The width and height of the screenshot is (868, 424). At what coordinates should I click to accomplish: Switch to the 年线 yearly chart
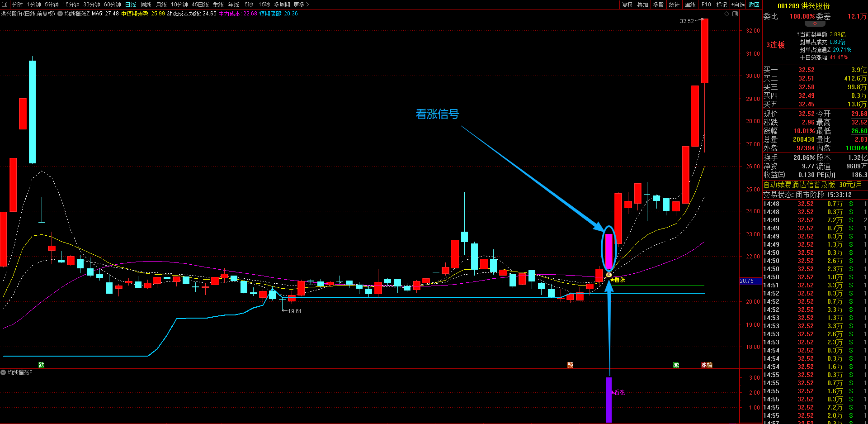[x=234, y=5]
